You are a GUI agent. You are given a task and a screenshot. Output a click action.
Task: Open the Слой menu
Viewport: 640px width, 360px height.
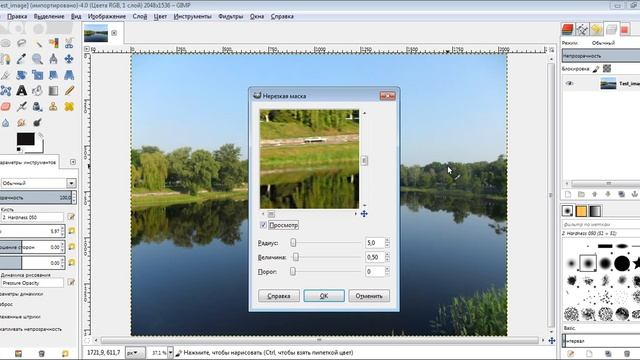[x=140, y=16]
